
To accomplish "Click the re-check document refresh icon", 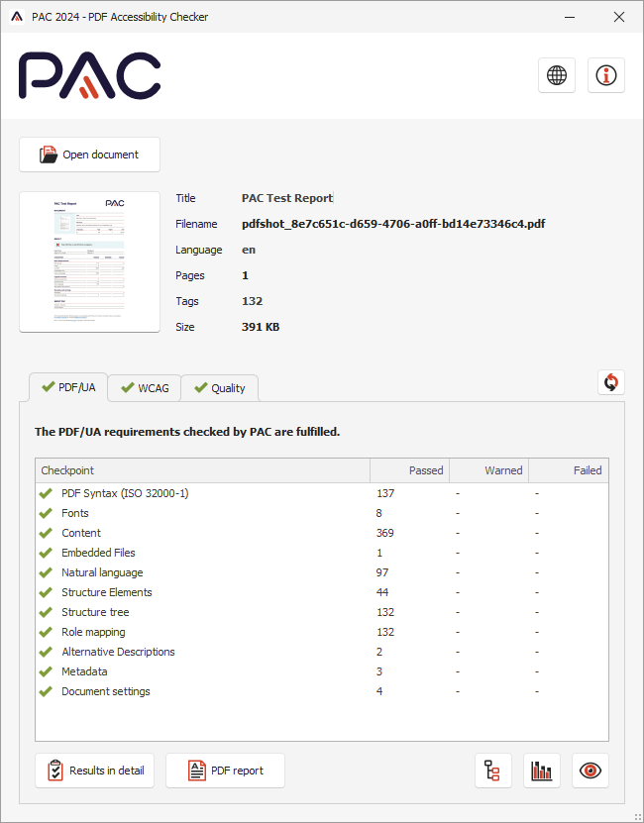I will [611, 382].
